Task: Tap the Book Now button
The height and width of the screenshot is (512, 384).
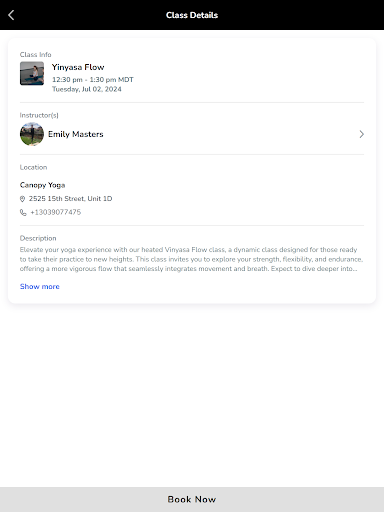Action: coord(192,499)
